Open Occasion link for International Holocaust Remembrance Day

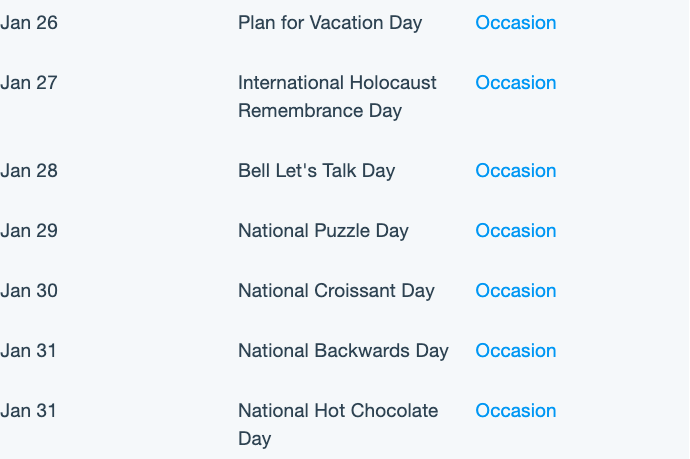515,83
